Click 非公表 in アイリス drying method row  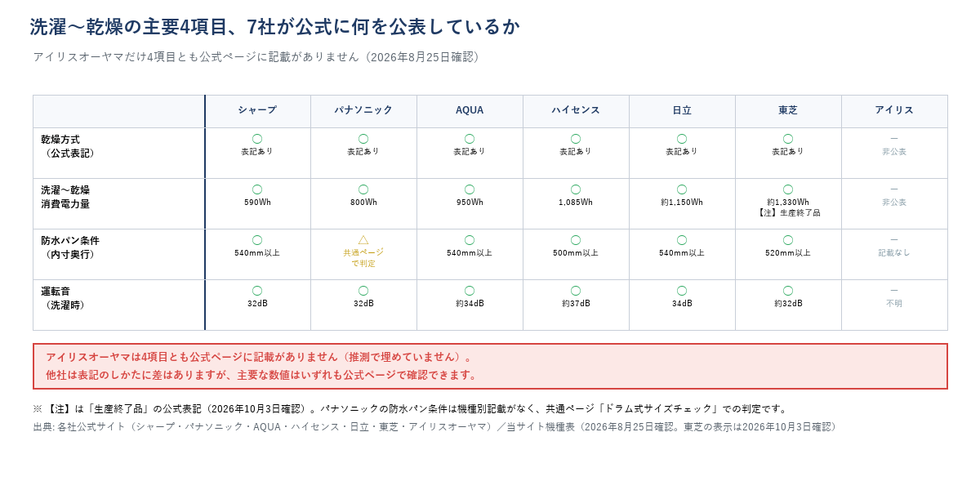point(894,152)
